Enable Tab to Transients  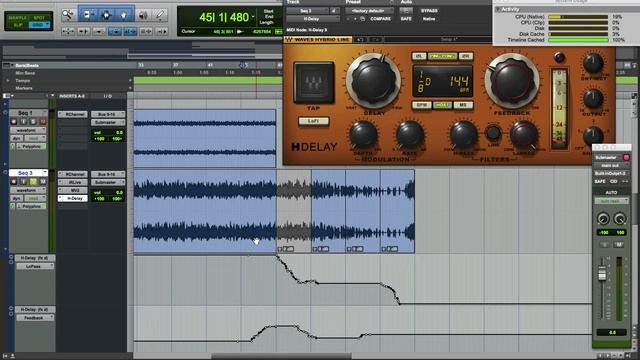(x=84, y=31)
